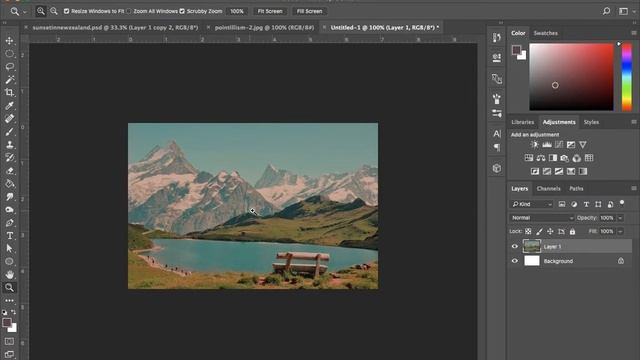Add a Photo Filter adjustment
This screenshot has height=360, width=640.
(x=564, y=158)
